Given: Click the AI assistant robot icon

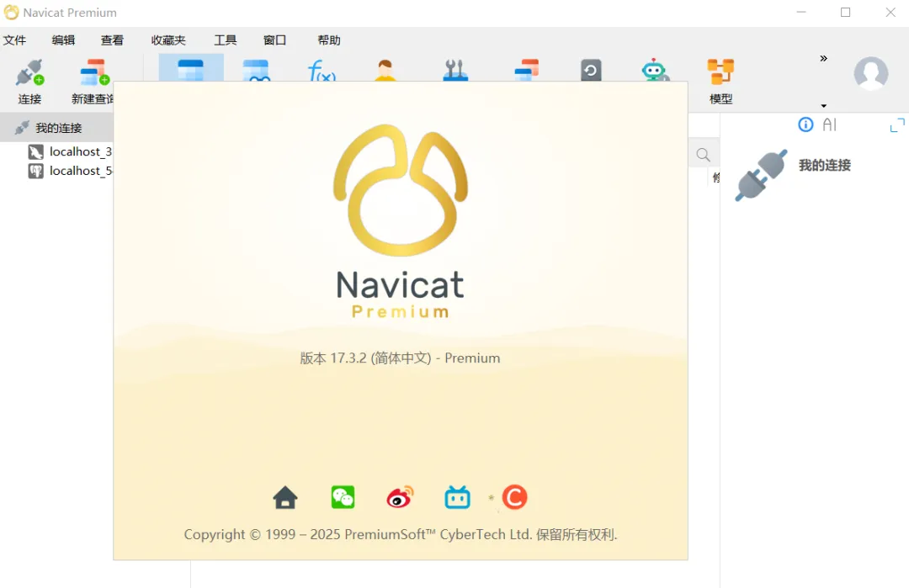Looking at the screenshot, I should tap(655, 70).
